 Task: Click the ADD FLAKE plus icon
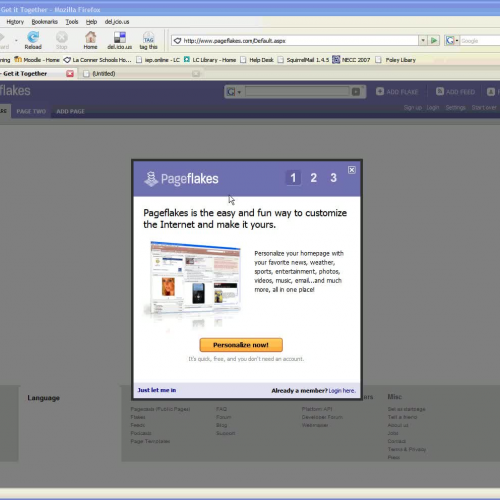(x=380, y=91)
